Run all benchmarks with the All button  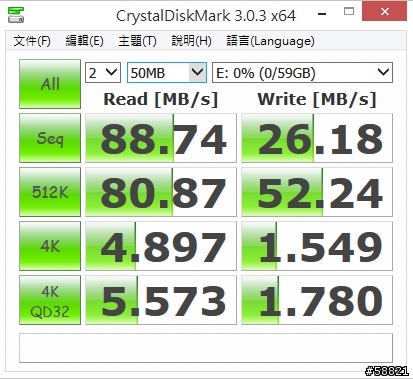[x=50, y=84]
